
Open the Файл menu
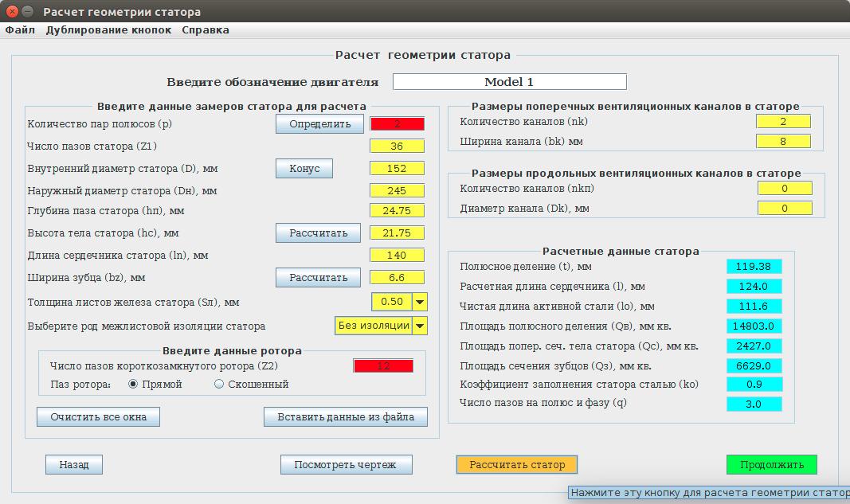[x=20, y=30]
